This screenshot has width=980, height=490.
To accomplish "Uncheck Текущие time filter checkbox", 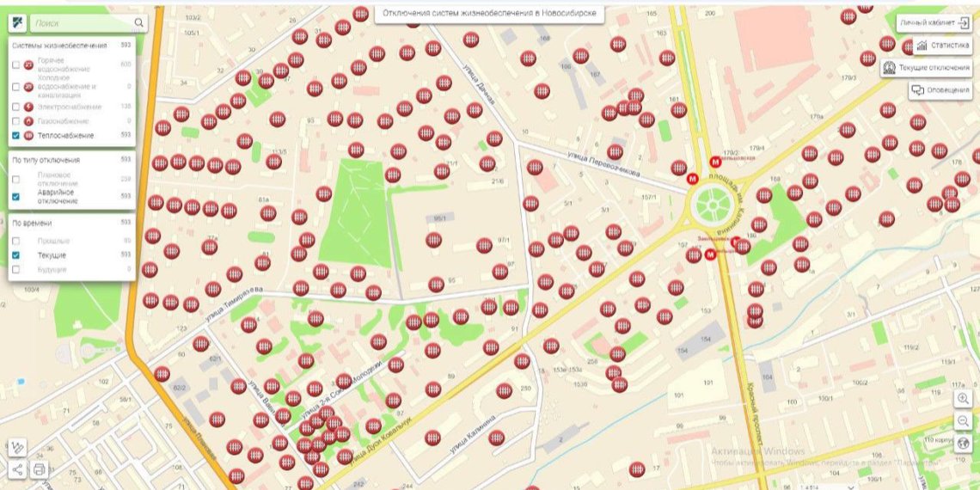I will pyautogui.click(x=15, y=255).
